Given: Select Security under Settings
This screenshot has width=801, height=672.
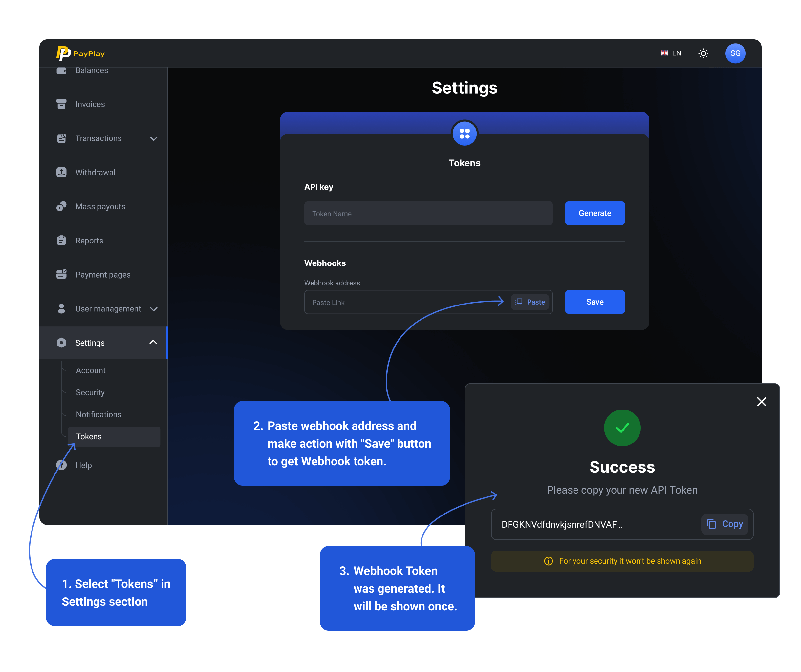Looking at the screenshot, I should pyautogui.click(x=90, y=392).
